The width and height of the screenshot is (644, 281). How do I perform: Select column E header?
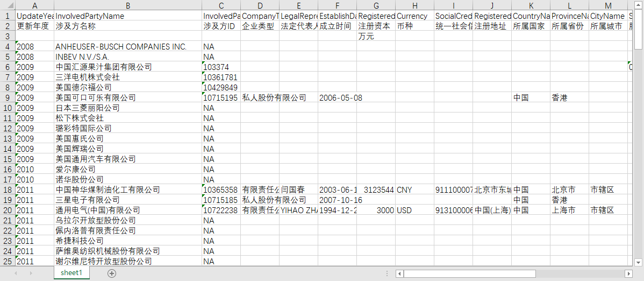[x=298, y=5]
